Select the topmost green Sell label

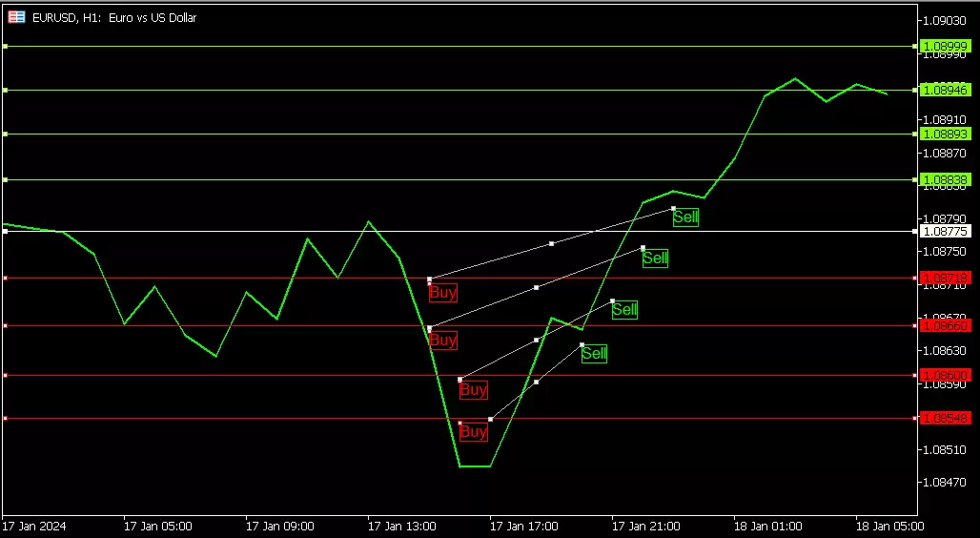point(685,217)
